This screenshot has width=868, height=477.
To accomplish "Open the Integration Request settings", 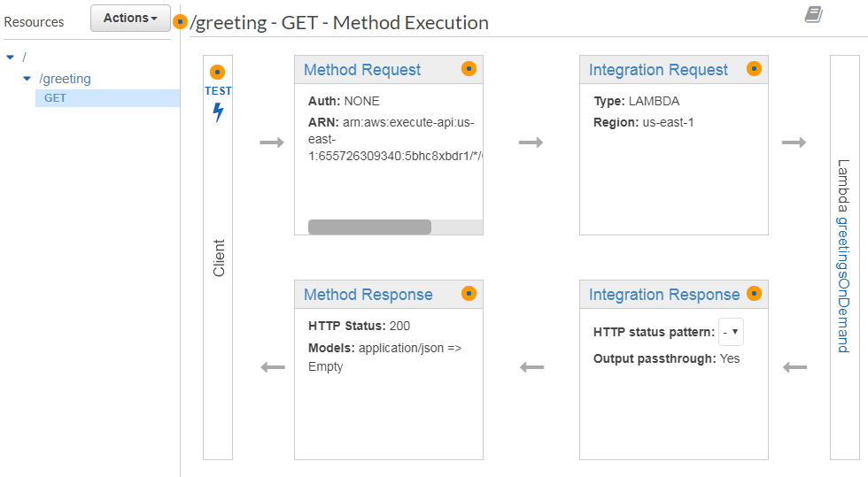I will click(658, 70).
